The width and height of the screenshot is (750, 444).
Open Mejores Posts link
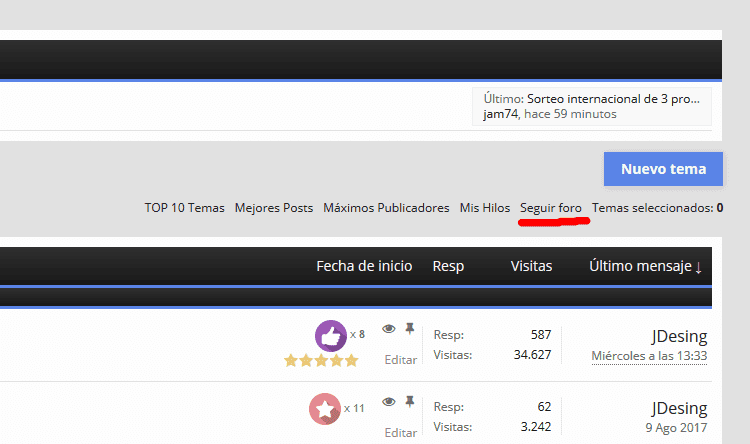click(x=274, y=208)
